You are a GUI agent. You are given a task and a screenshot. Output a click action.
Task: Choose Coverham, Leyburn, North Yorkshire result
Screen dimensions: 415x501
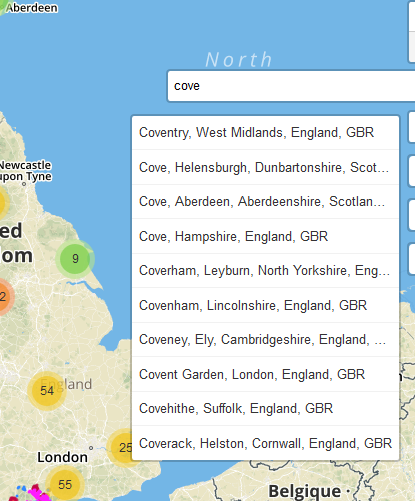[x=265, y=271]
